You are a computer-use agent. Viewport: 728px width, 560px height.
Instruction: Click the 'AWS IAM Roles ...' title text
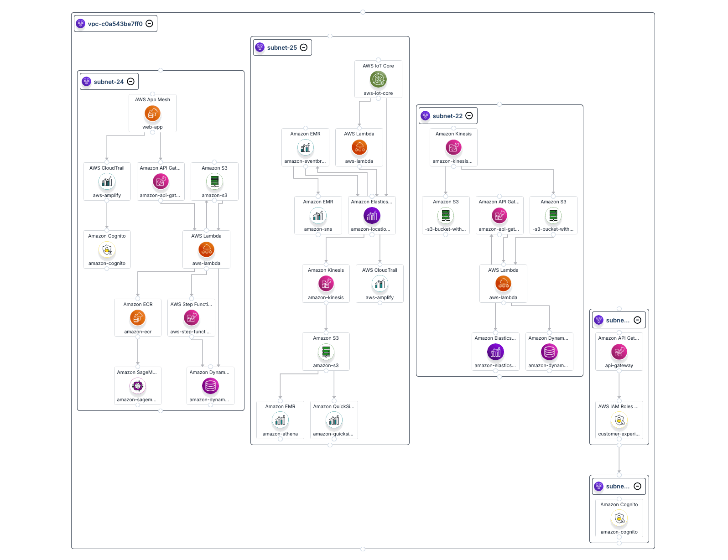point(619,406)
